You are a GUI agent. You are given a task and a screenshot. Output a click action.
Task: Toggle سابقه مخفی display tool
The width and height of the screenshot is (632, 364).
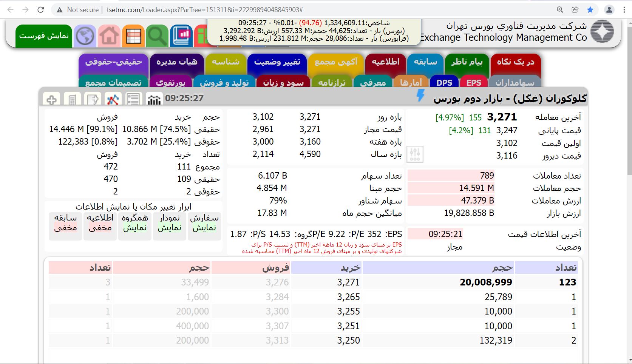click(x=65, y=226)
